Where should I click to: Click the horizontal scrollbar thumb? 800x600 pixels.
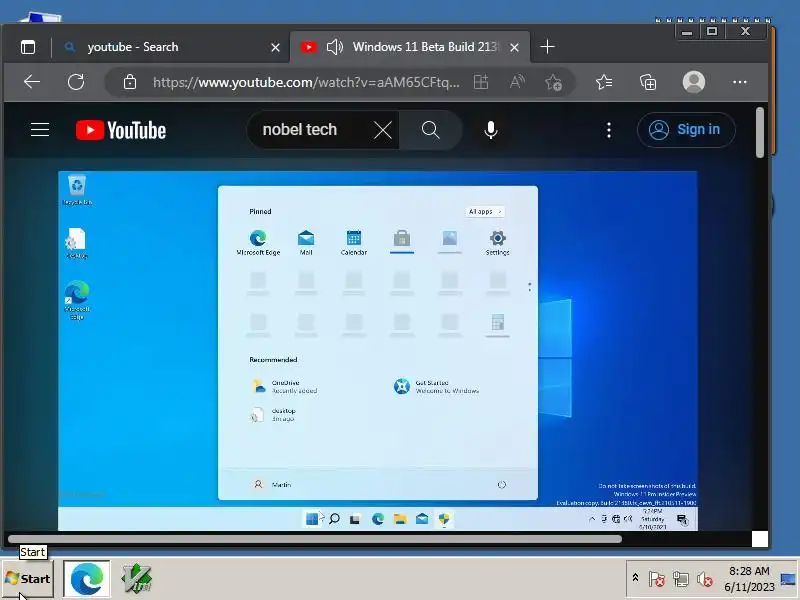(315, 539)
